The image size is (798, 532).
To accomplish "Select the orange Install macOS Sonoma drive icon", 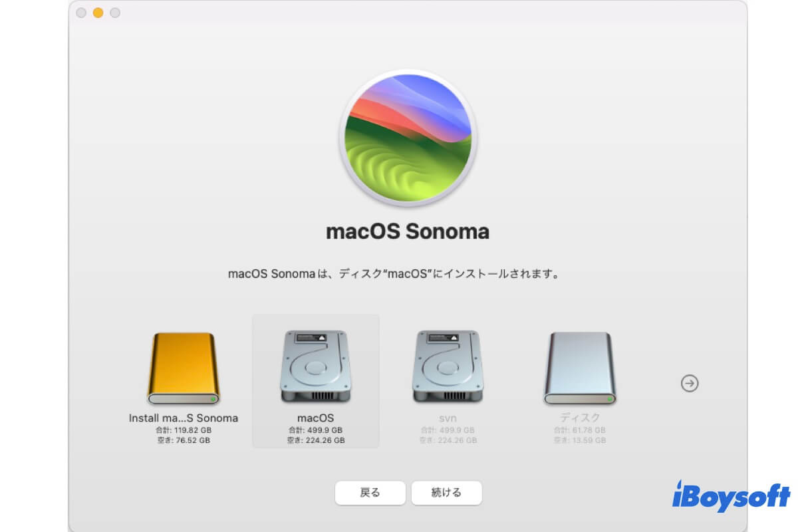I will point(183,368).
